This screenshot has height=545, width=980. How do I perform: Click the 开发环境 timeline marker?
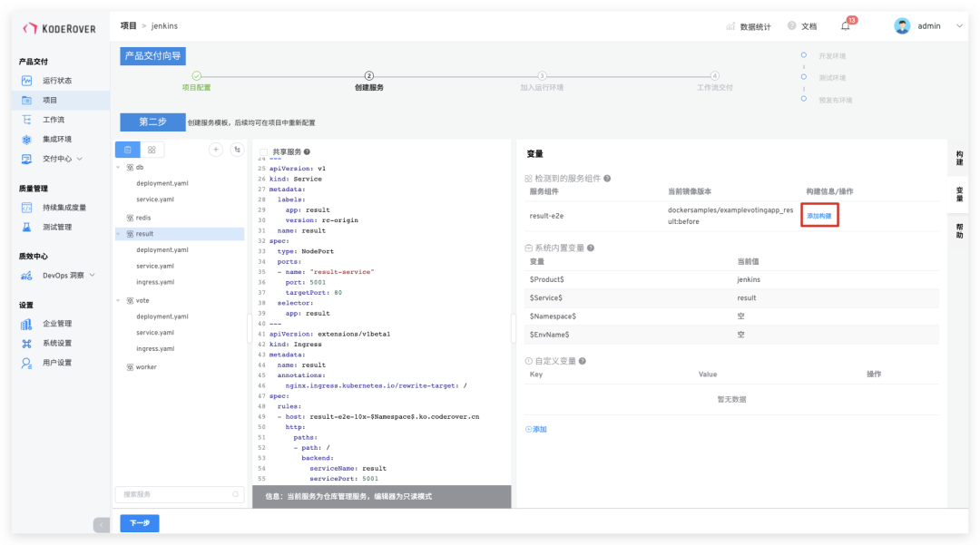pyautogui.click(x=804, y=55)
